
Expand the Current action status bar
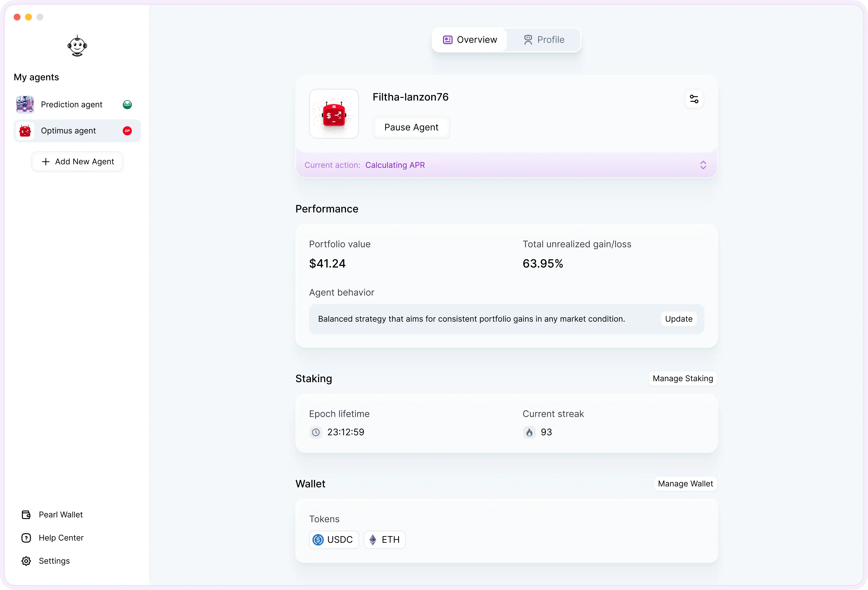click(x=703, y=165)
